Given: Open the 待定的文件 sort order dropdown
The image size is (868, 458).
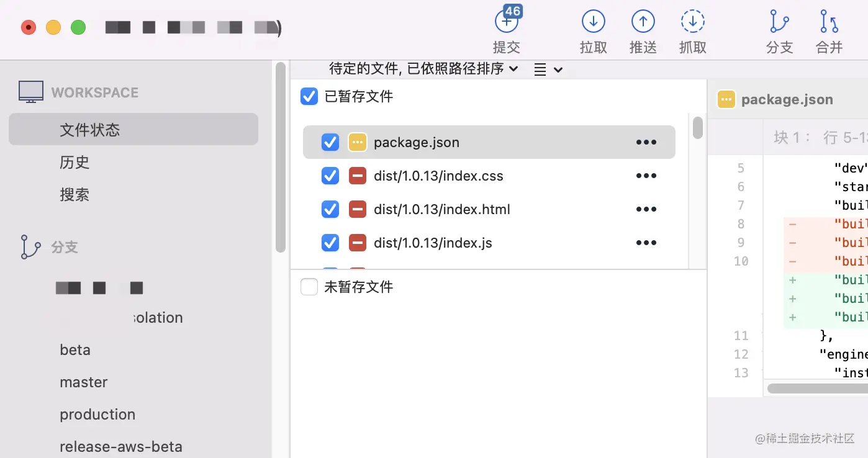Looking at the screenshot, I should tap(423, 68).
